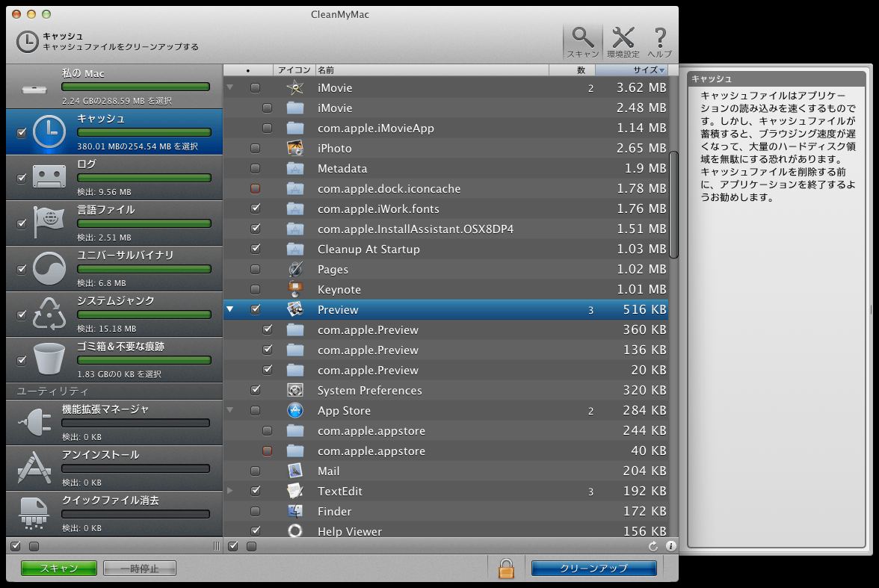Uncheck the キャッシュ sidebar checkbox

(x=21, y=133)
